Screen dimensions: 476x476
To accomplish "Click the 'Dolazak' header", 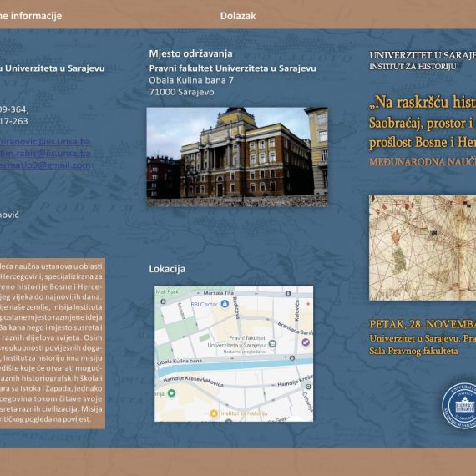I will pyautogui.click(x=238, y=16).
